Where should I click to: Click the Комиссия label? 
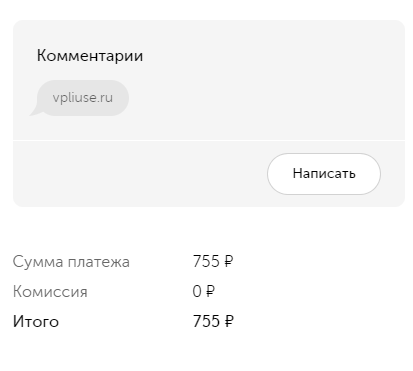click(50, 292)
